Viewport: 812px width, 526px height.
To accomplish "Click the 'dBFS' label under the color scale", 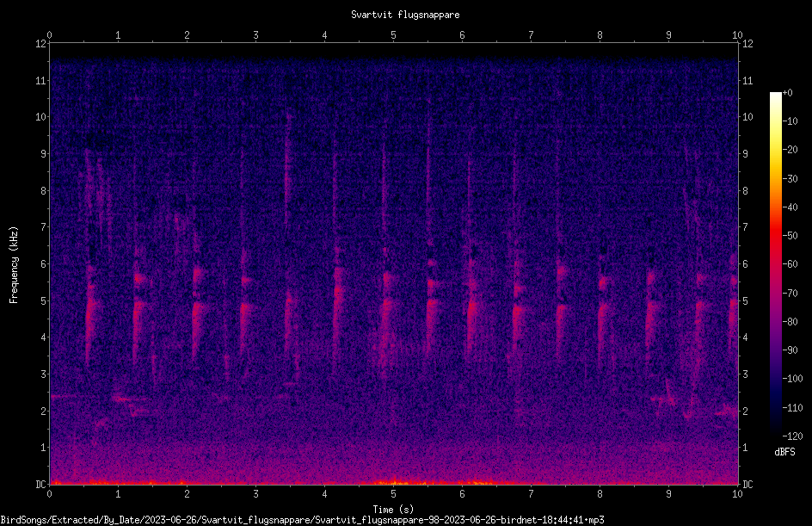I will tap(784, 452).
